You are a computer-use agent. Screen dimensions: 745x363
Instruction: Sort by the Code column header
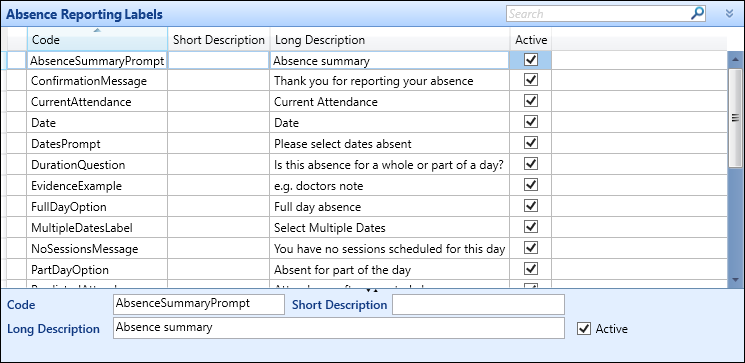(97, 39)
